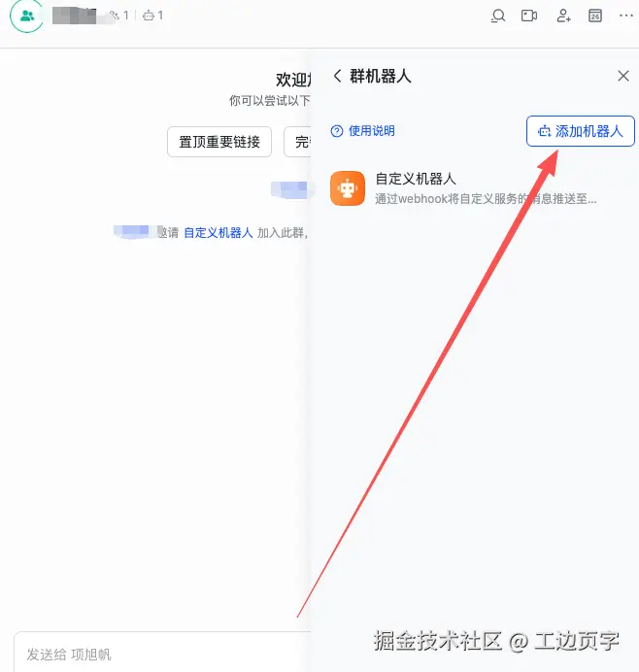Click the blurred inviter name before 邀请
Viewport: 639px width, 672px height.
[135, 232]
